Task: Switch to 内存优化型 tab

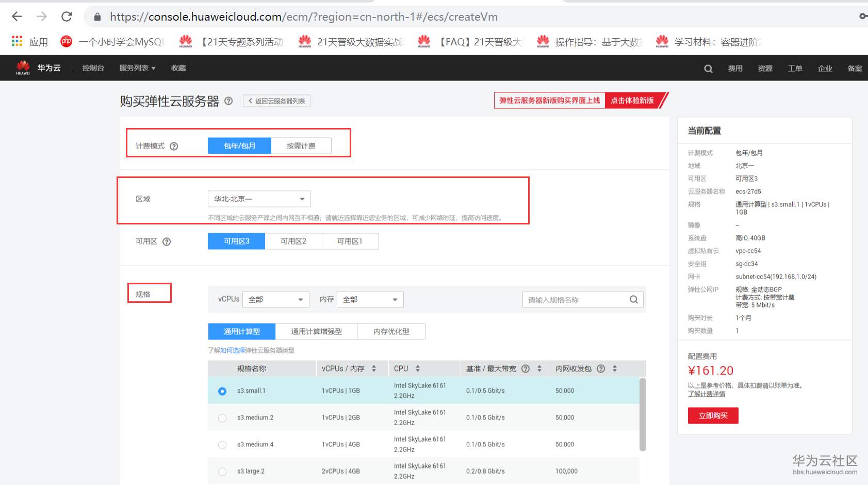Action: click(391, 331)
